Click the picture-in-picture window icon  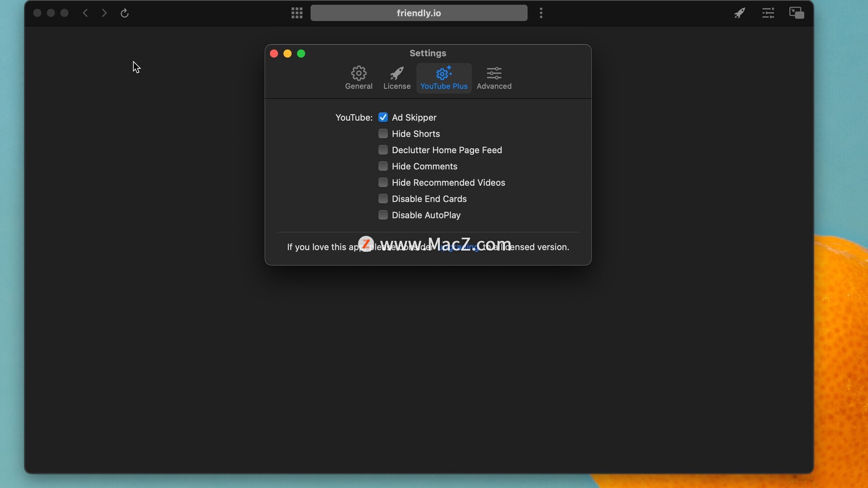point(797,13)
